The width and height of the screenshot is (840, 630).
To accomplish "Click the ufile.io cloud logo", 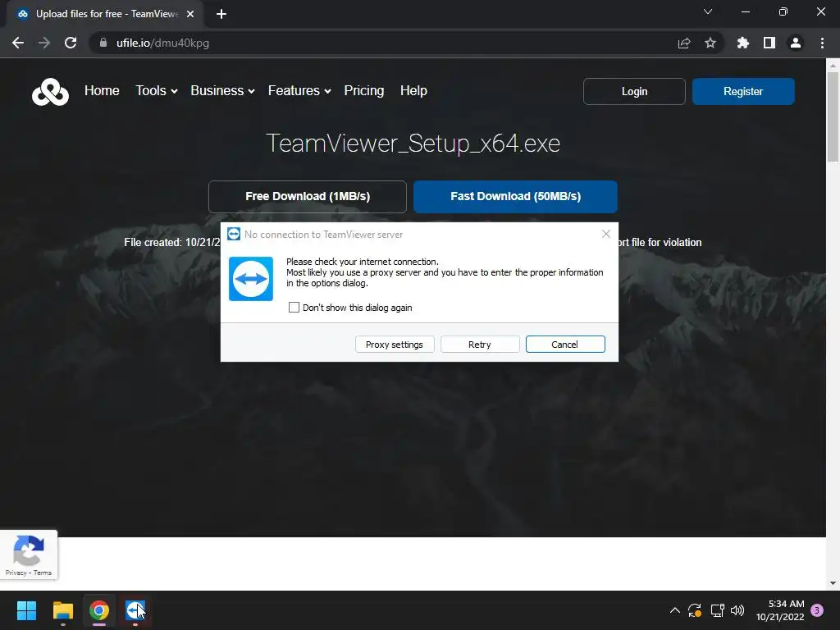I will click(x=50, y=92).
